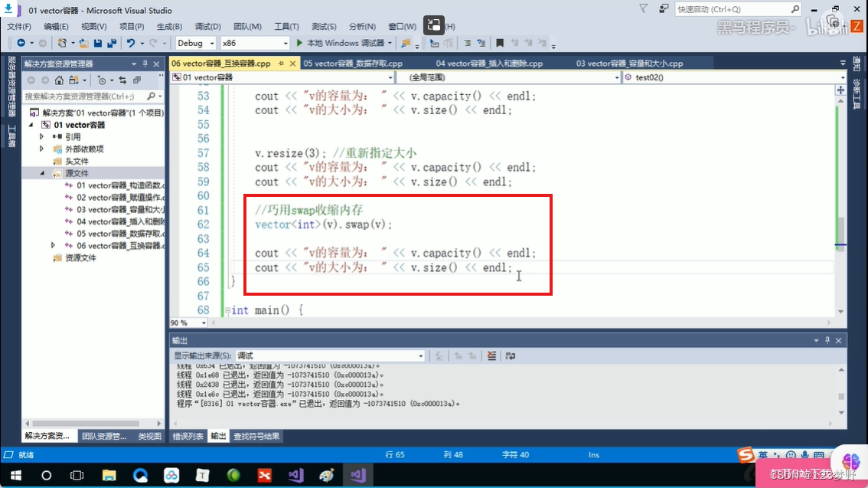Click the Find in Files toolbar icon
The image size is (868, 488).
coord(406,43)
